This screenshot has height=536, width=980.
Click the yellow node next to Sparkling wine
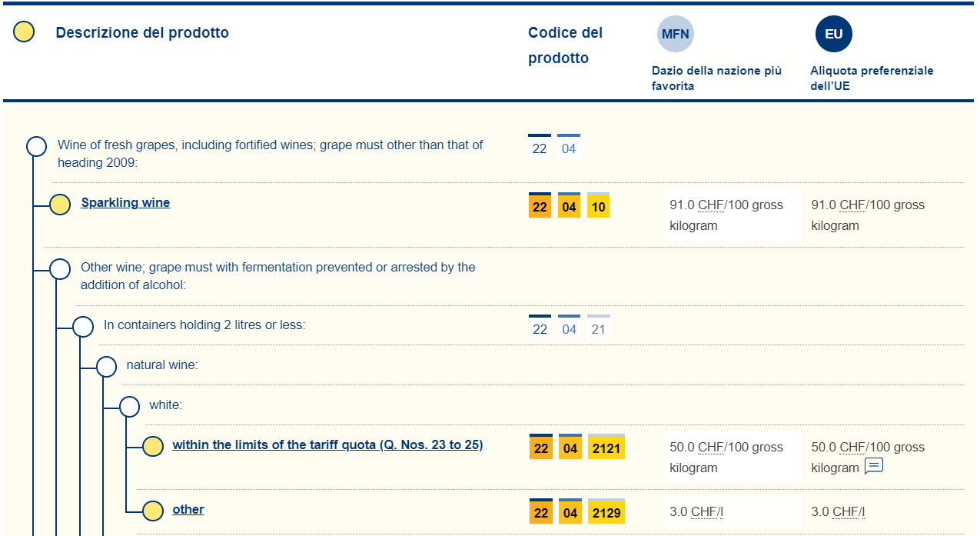click(x=60, y=205)
